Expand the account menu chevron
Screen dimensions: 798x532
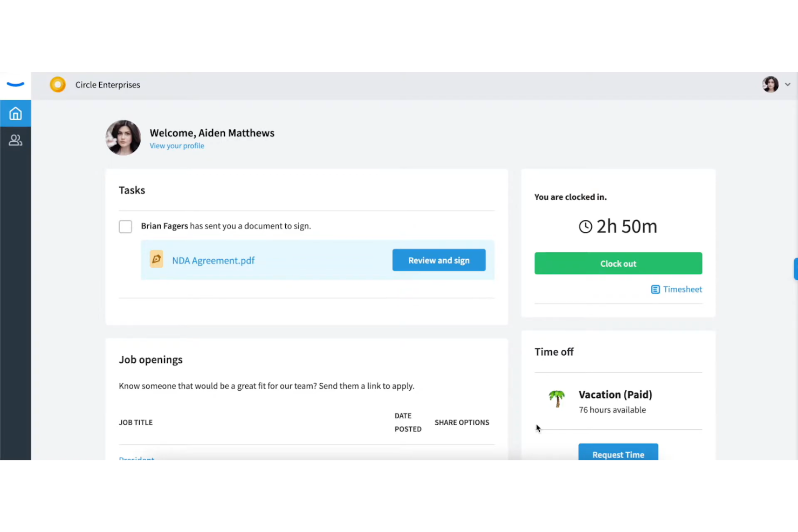[788, 85]
